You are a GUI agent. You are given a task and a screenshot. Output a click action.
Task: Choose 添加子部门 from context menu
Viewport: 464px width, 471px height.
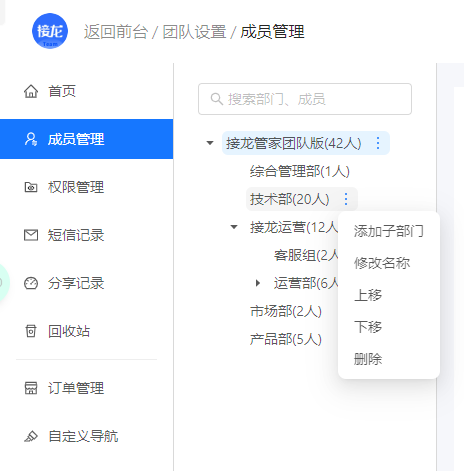click(389, 231)
